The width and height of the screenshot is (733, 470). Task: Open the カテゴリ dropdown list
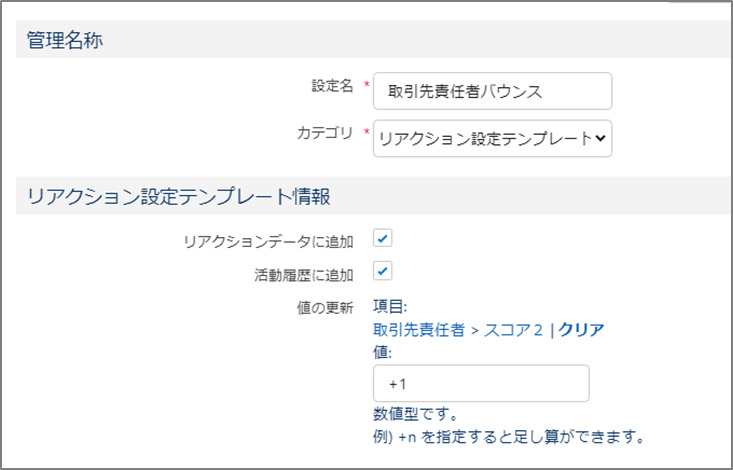pos(492,138)
